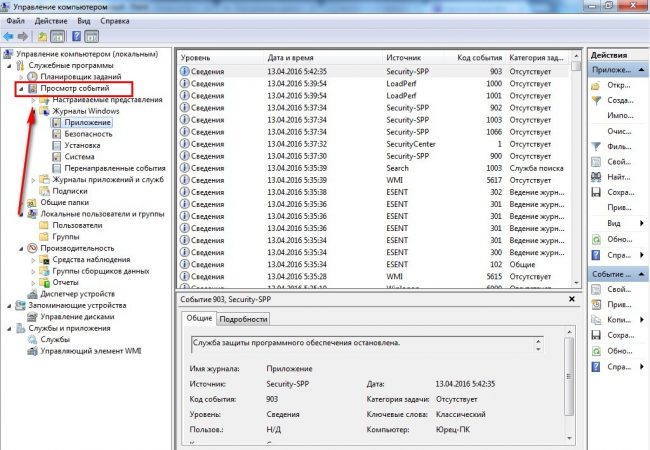The height and width of the screenshot is (450, 650).
Task: Click the Импо... action link
Action: click(620, 116)
